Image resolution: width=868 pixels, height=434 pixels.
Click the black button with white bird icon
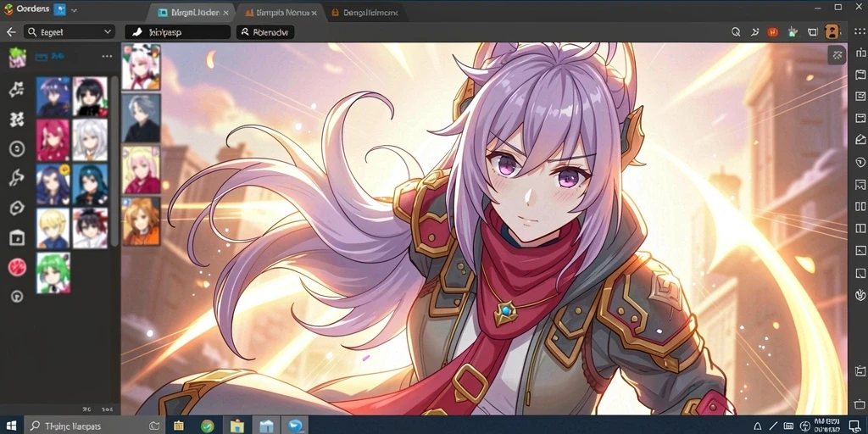click(x=177, y=32)
